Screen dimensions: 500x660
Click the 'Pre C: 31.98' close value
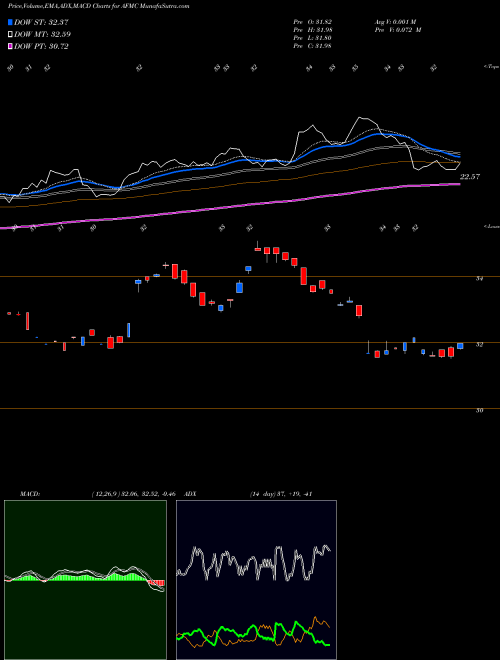(x=313, y=46)
